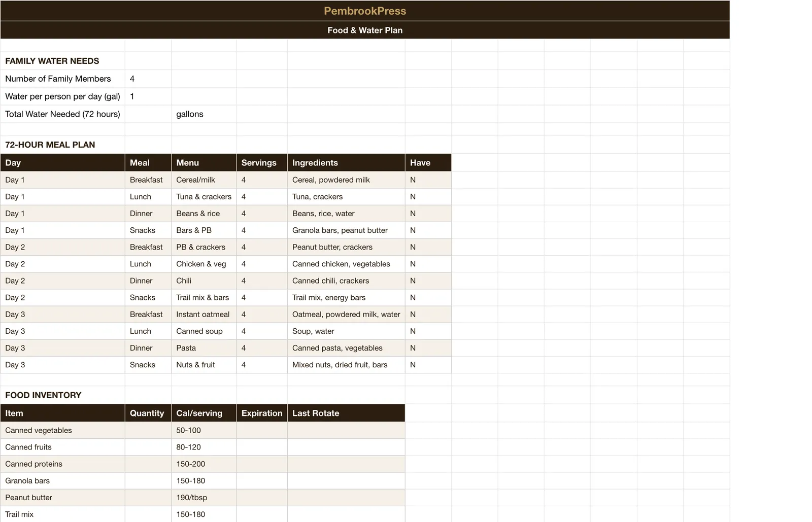Select the Peanut butter inventory item
The width and height of the screenshot is (812, 522).
pos(62,498)
